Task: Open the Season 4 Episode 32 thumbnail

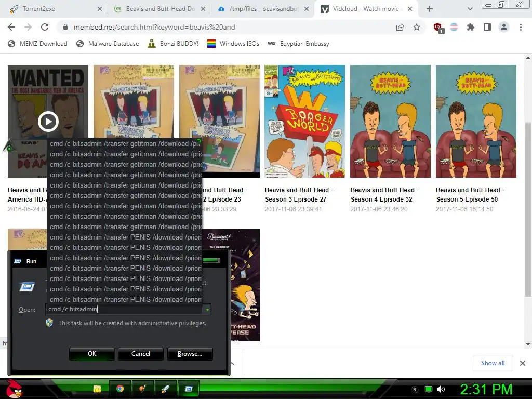Action: [390, 121]
